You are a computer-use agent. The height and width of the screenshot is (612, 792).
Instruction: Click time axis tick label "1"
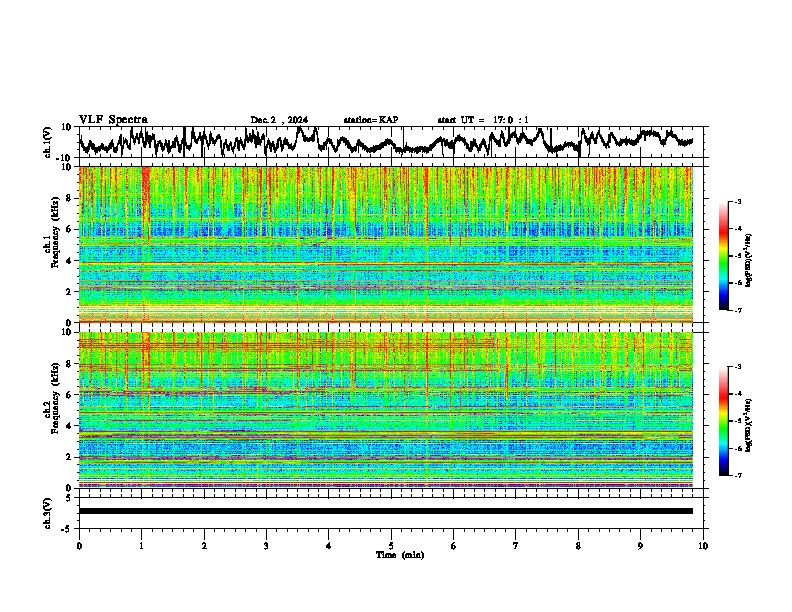(141, 546)
